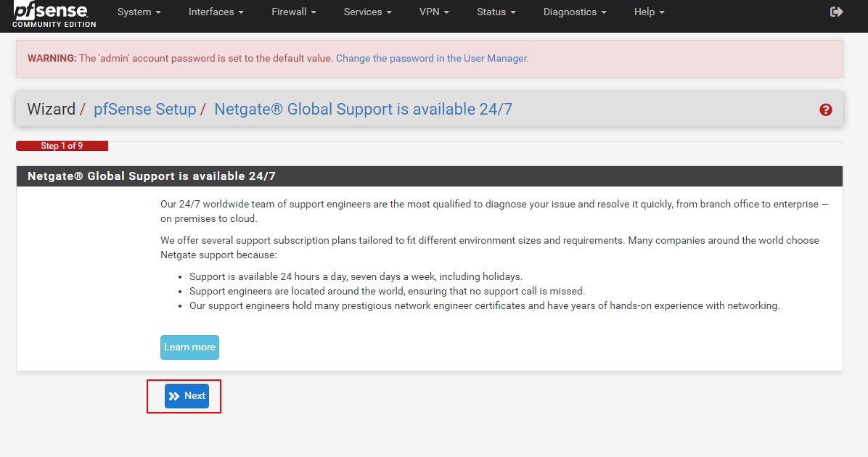Click the pfSense Setup breadcrumb link
This screenshot has width=868, height=457.
(x=145, y=109)
